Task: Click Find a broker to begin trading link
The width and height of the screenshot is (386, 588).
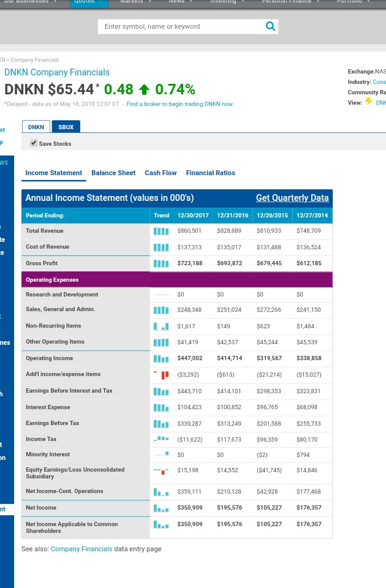Action: click(180, 104)
